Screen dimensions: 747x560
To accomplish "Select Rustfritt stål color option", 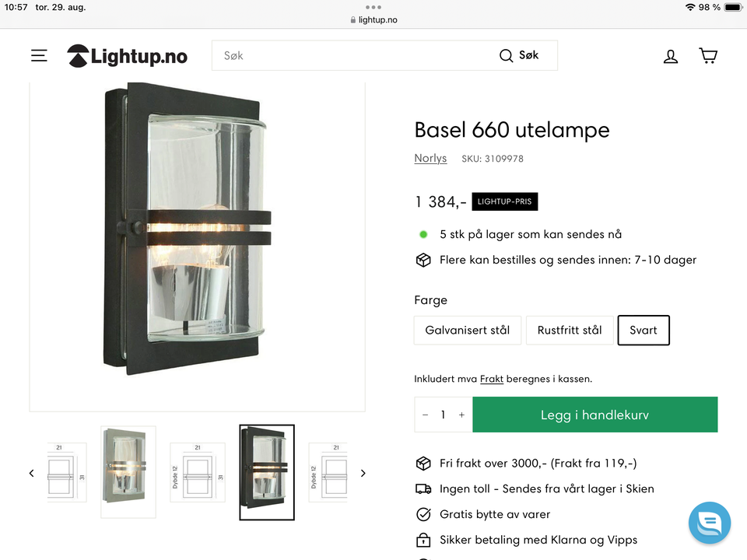I will 570,330.
